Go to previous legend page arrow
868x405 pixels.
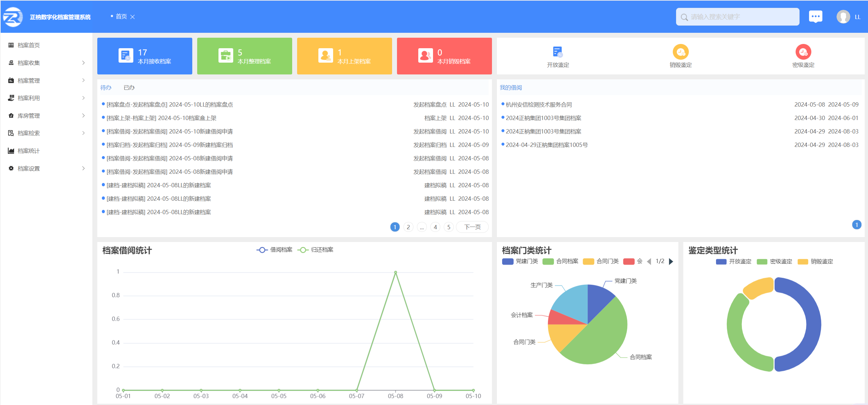click(649, 261)
